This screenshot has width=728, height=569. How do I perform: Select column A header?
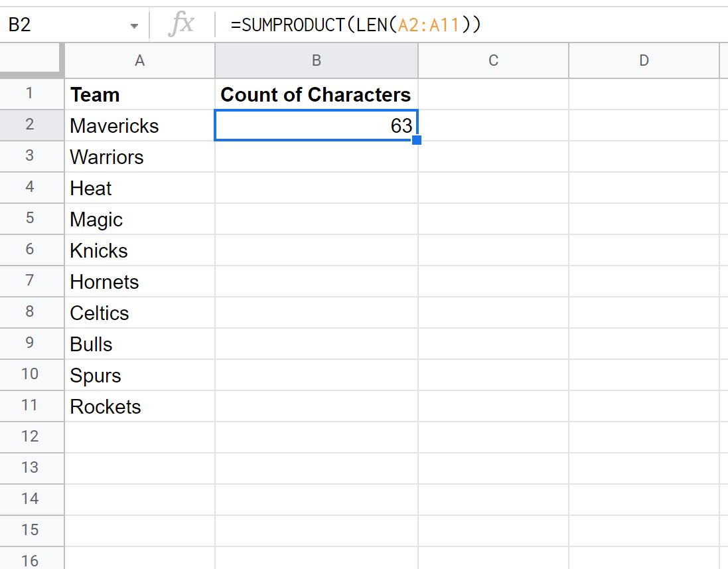pyautogui.click(x=140, y=60)
